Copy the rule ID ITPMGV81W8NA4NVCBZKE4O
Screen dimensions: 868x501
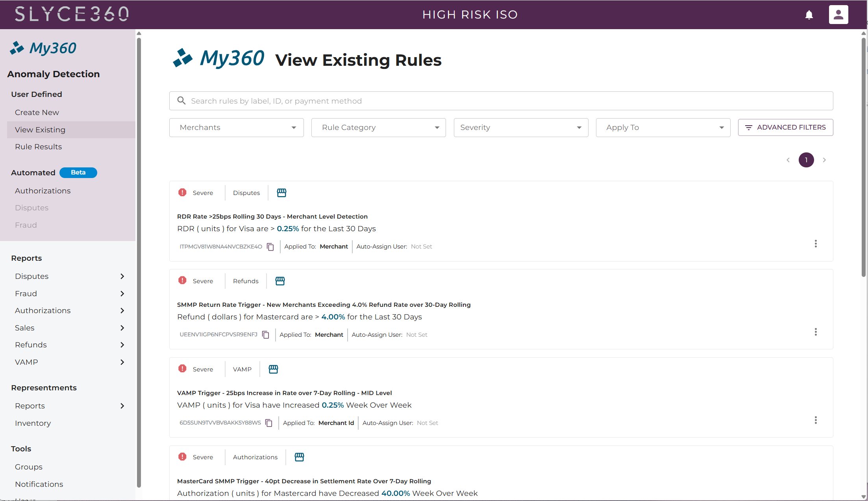270,247
